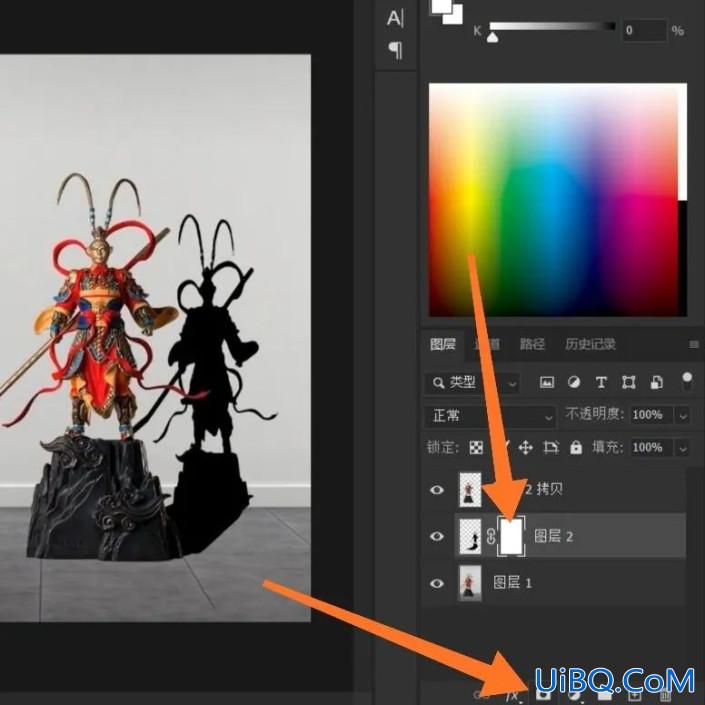
Task: Click the 图层 1 layer name
Action: (x=513, y=583)
